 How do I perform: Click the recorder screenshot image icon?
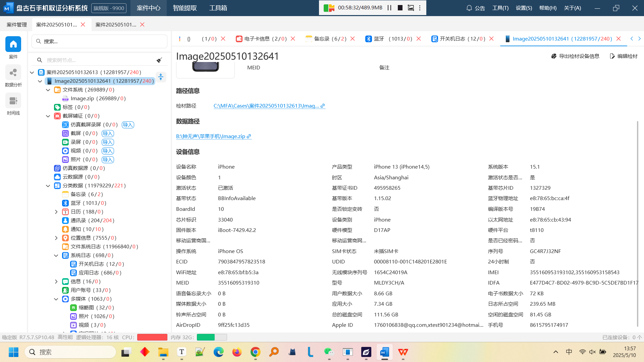(x=411, y=8)
